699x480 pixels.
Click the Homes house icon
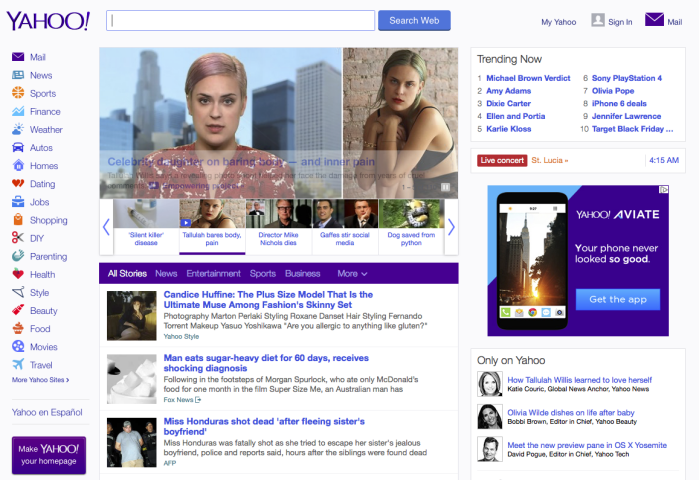(18, 165)
